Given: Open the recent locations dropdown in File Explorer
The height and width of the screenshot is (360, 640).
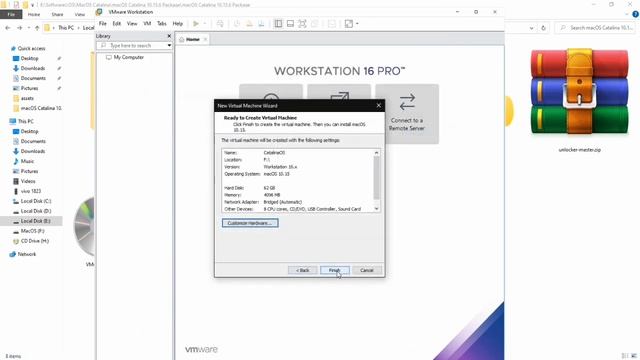Looking at the screenshot, I should coord(29,28).
